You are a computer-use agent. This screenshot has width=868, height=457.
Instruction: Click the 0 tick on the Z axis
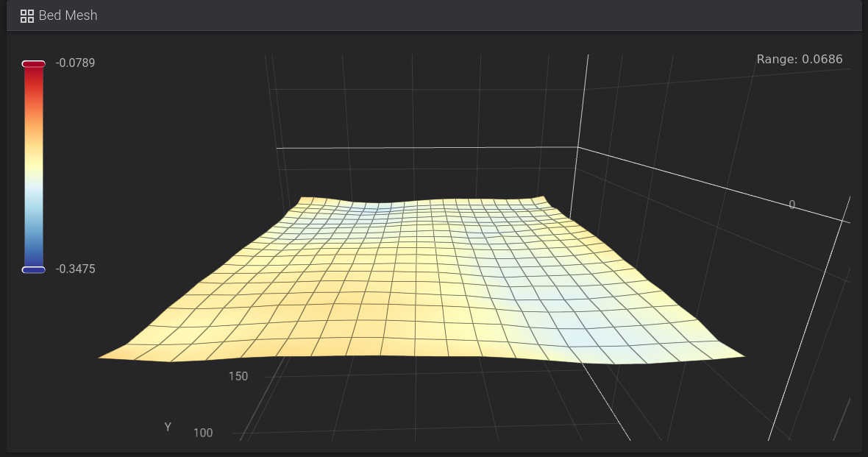point(791,205)
